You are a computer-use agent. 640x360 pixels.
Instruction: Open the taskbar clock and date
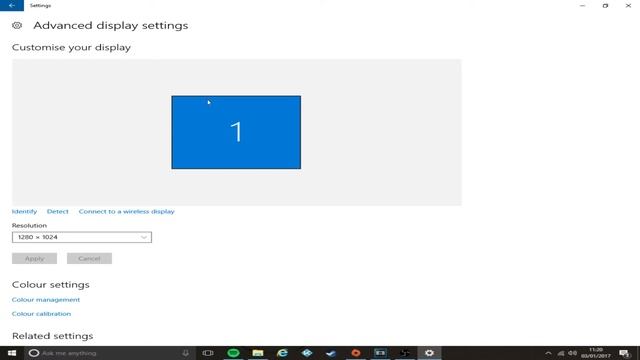point(596,353)
